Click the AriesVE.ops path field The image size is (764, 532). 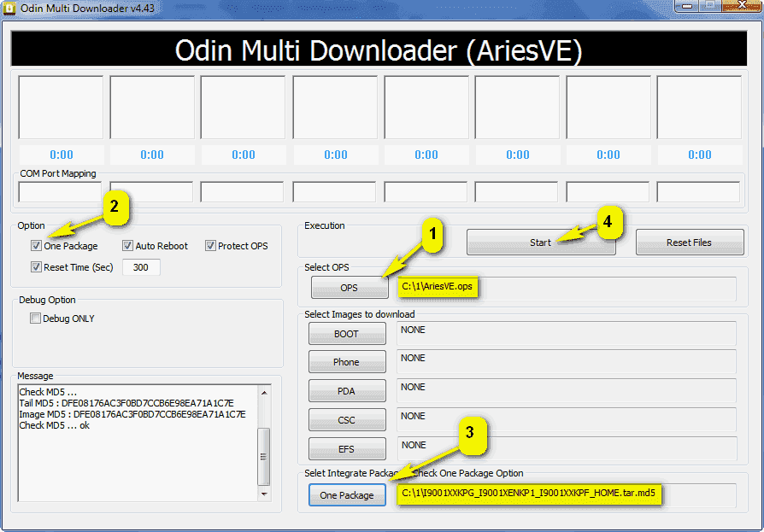(x=567, y=289)
